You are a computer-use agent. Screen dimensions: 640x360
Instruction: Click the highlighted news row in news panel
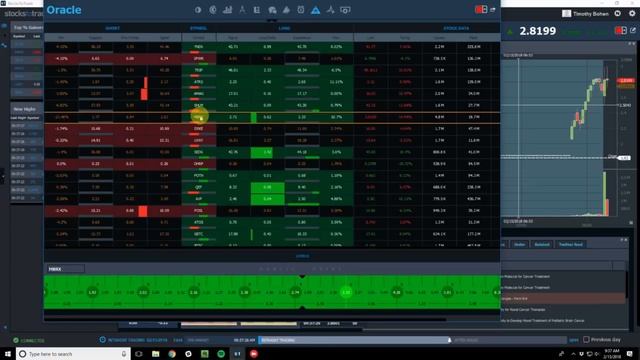(563, 298)
